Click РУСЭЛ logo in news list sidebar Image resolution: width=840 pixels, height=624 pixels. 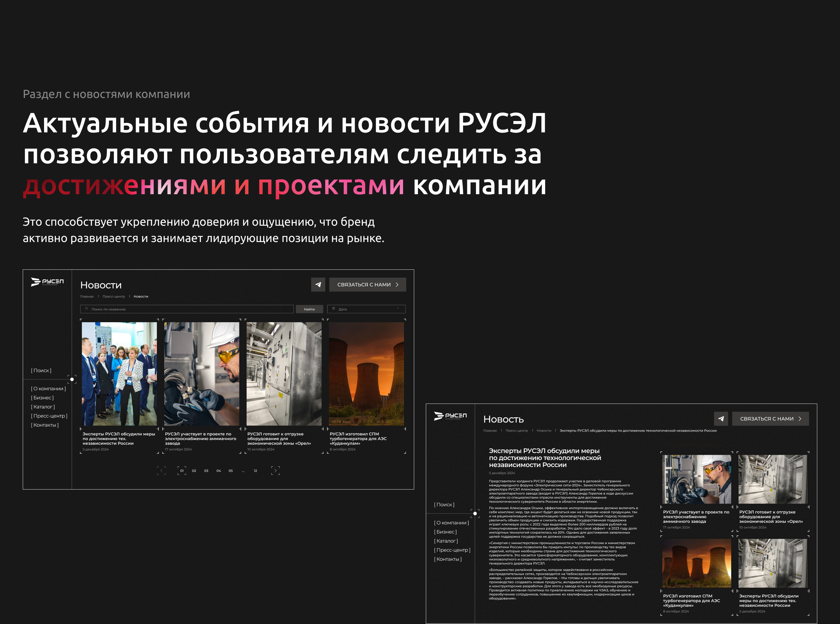click(47, 282)
